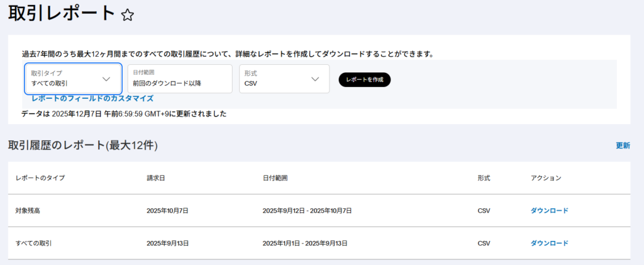
Task: Click the chevron arrow in 形式 CSV selector
Action: point(316,79)
